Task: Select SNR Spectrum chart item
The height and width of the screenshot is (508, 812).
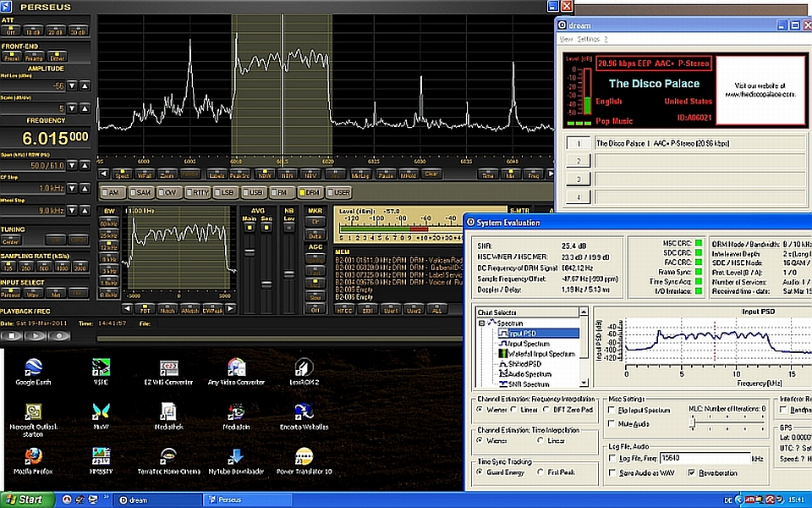Action: [x=524, y=384]
